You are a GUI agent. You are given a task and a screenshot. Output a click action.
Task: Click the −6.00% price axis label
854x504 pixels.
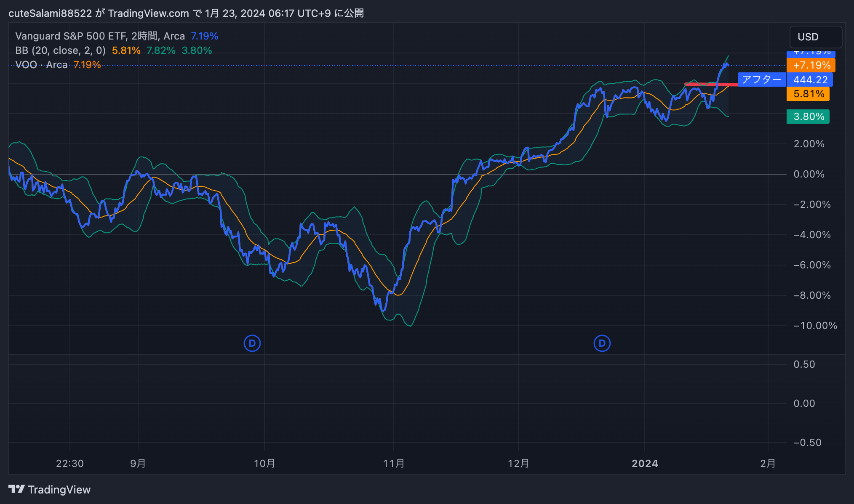point(812,265)
